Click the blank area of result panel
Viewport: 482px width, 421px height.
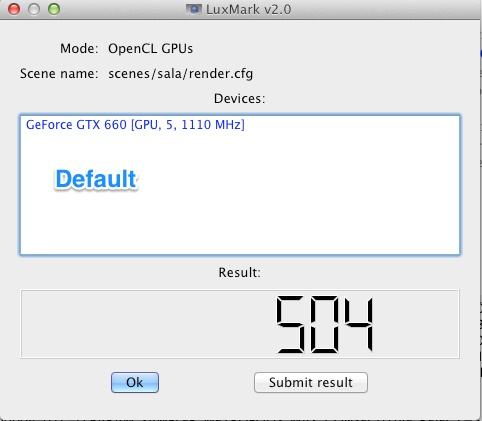tap(147, 324)
